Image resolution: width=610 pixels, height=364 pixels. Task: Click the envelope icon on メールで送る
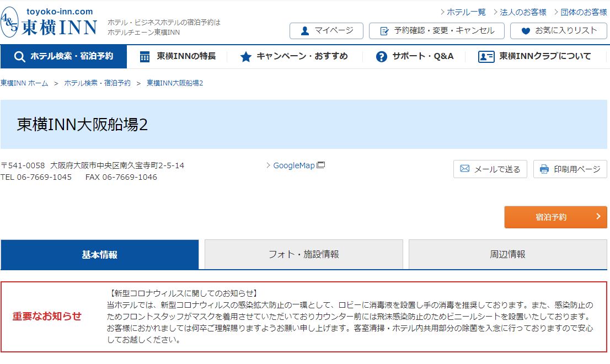(x=464, y=169)
